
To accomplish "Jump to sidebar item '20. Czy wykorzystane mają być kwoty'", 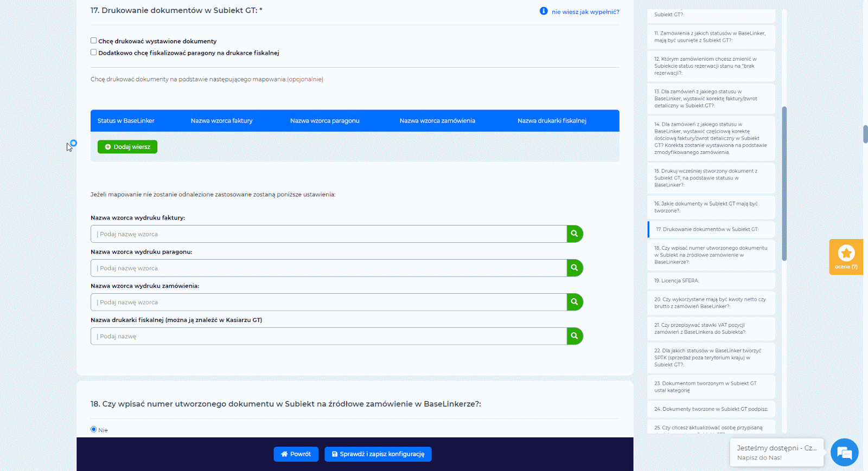I will [x=711, y=303].
